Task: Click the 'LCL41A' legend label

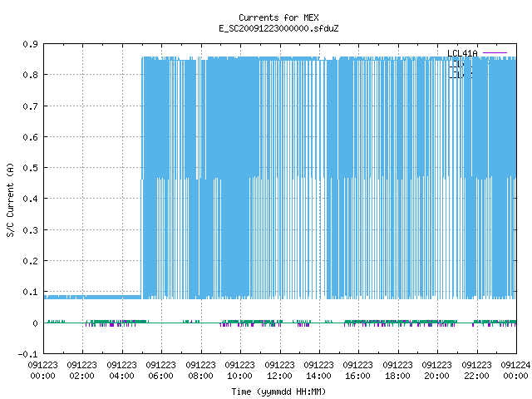Action: point(462,53)
